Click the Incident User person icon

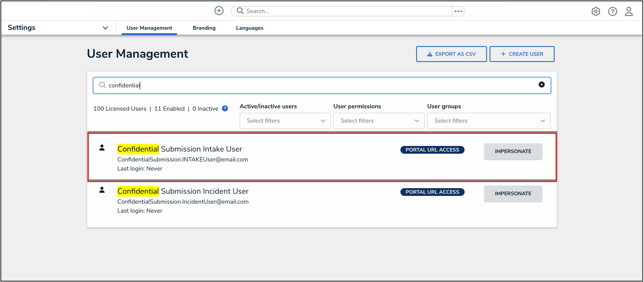(x=102, y=190)
